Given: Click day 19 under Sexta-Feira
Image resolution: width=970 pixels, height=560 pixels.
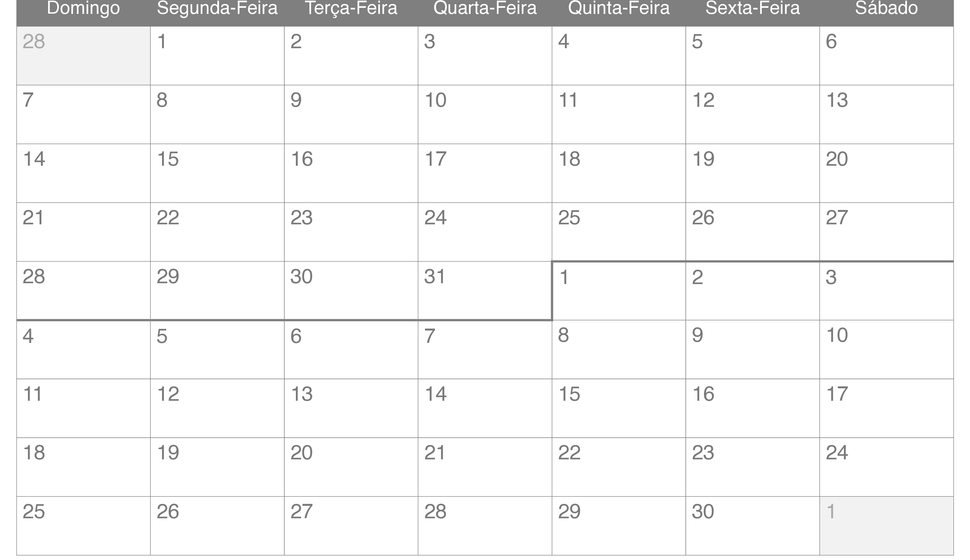Looking at the screenshot, I should tap(752, 173).
